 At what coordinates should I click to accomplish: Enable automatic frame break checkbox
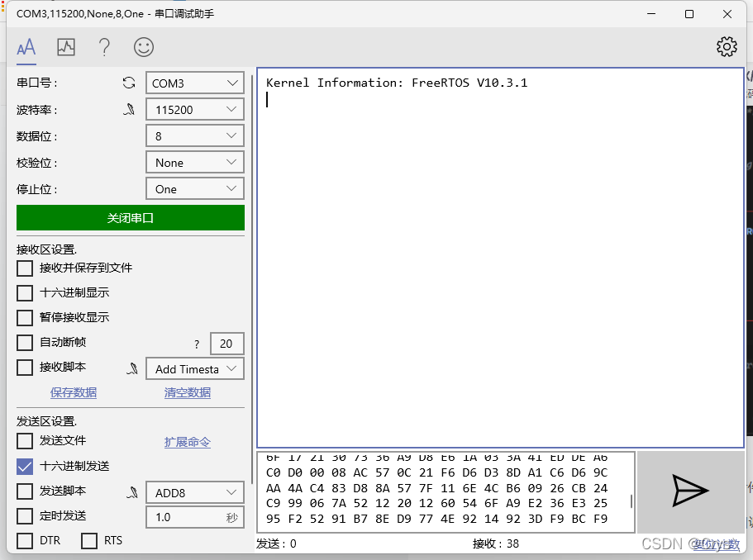point(25,343)
